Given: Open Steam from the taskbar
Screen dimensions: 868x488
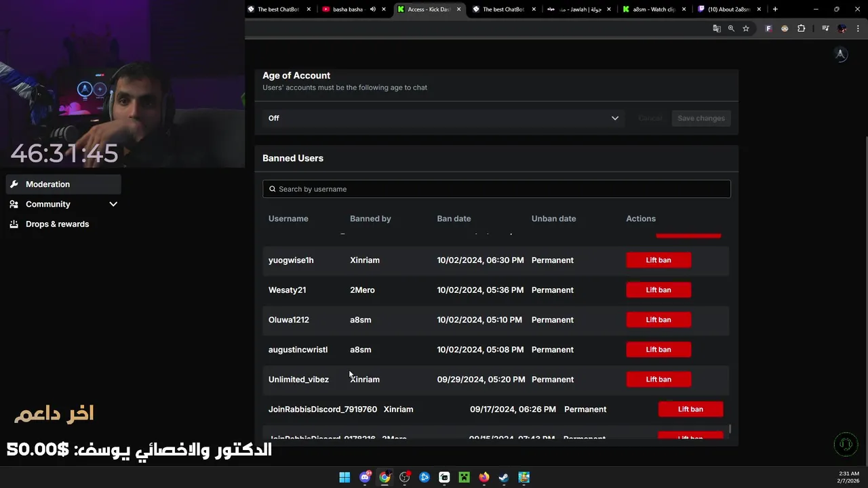Looking at the screenshot, I should click(504, 477).
